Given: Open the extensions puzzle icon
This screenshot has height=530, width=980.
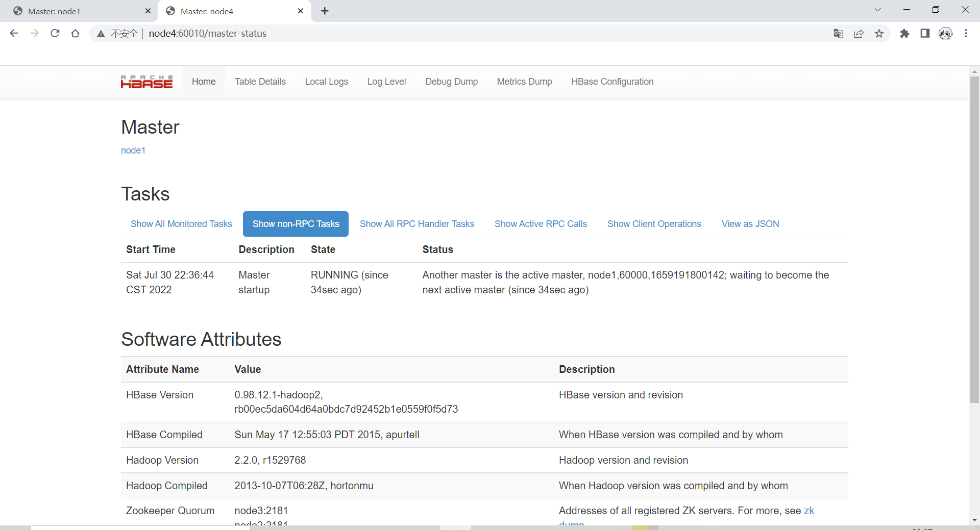Looking at the screenshot, I should pos(904,34).
